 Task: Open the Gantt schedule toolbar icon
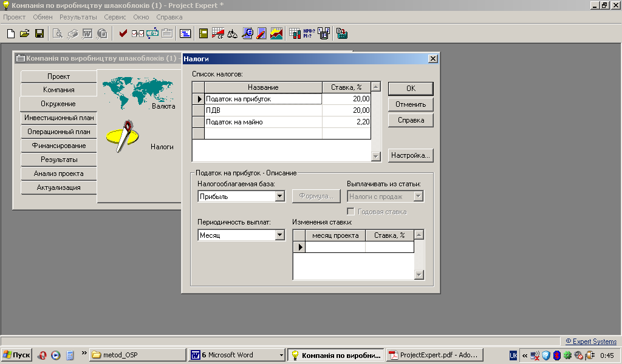[185, 33]
